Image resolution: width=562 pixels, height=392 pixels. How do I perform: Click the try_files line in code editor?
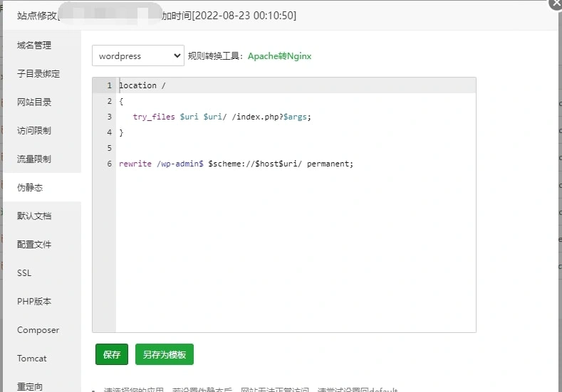pos(222,117)
